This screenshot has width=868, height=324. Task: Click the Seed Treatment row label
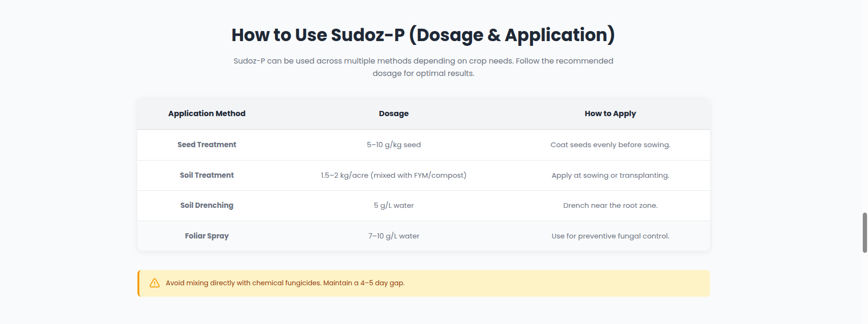click(207, 145)
